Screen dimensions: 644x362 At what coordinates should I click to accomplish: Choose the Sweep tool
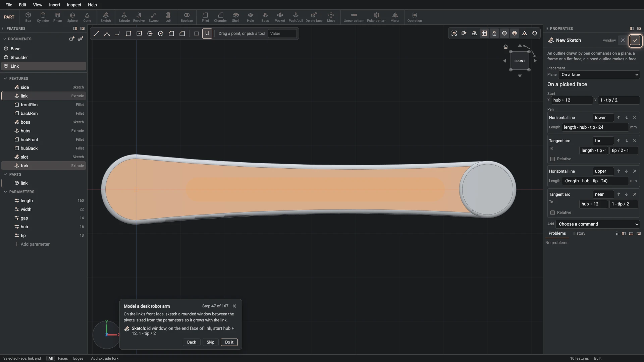click(154, 17)
